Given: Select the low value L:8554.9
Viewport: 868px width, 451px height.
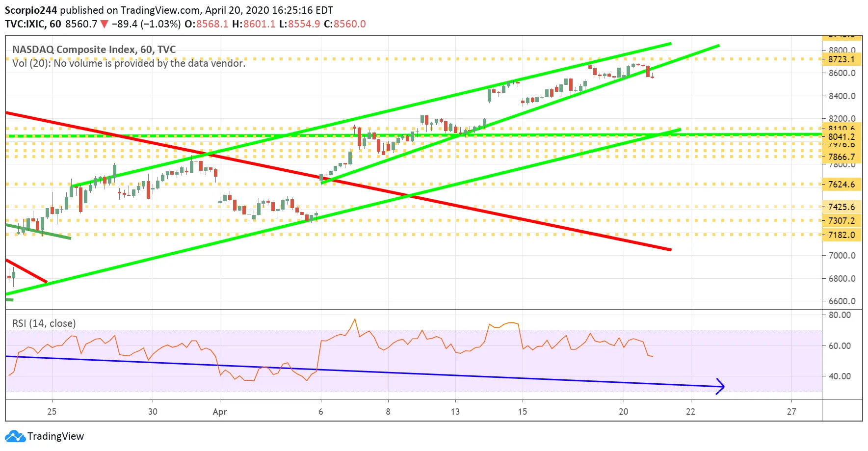Looking at the screenshot, I should click(299, 24).
